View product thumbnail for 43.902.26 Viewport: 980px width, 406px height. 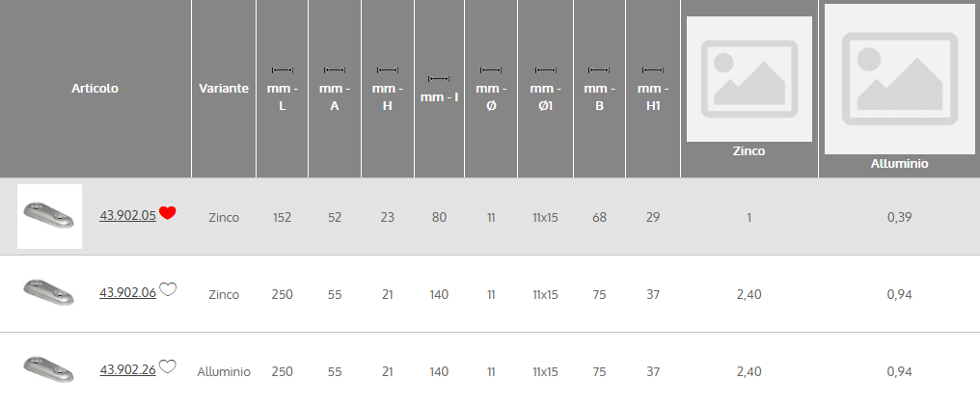coord(49,370)
